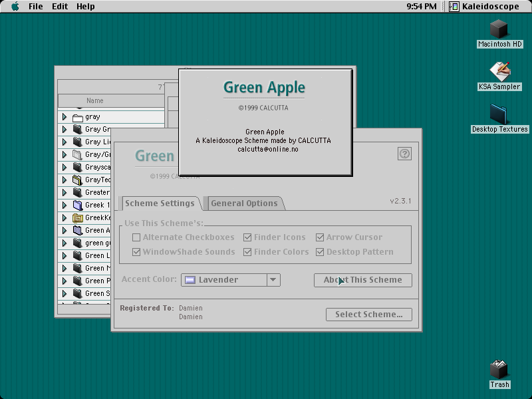
Task: Select the scheme icon beside 'Green P' in list window
Action: tap(78, 281)
